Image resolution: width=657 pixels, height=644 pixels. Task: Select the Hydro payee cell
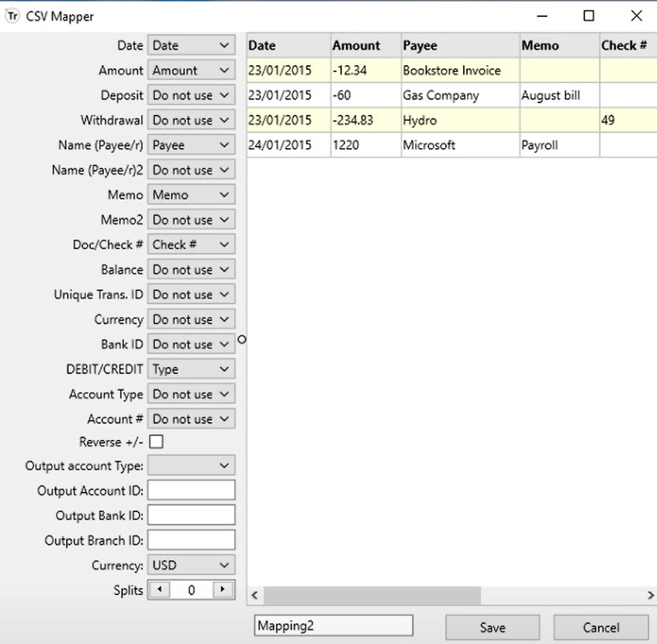(x=461, y=120)
